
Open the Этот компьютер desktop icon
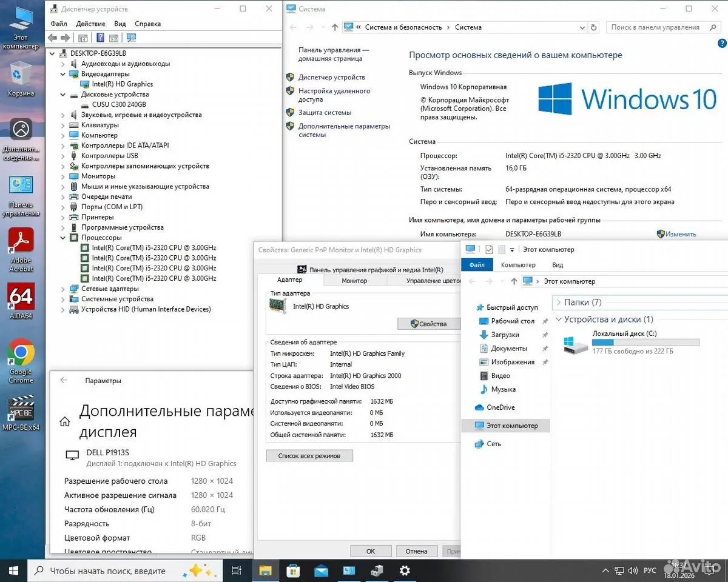point(21,28)
